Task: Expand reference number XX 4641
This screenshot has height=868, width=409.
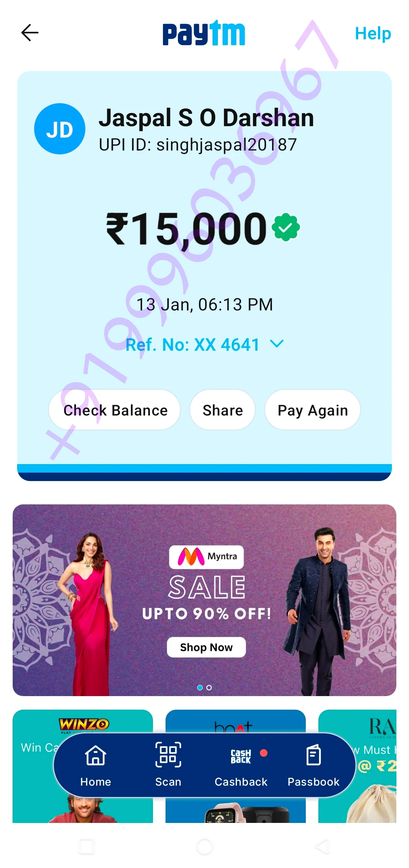Action: point(192,344)
